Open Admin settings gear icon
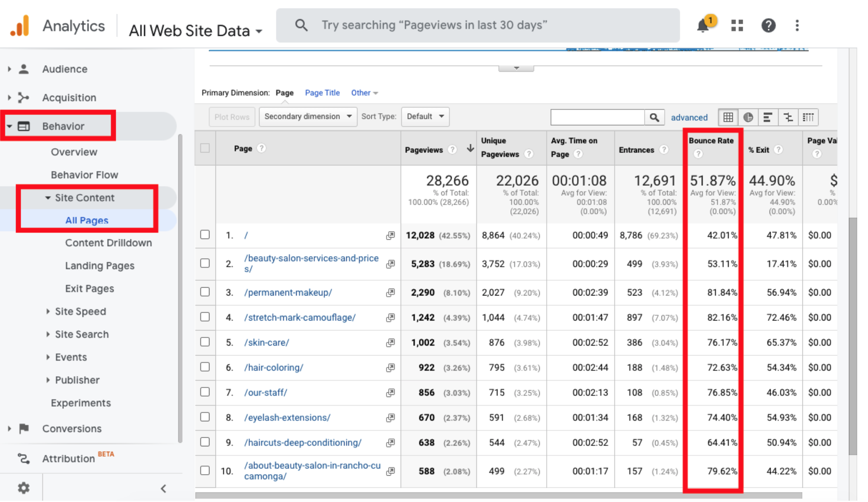The height and width of the screenshot is (502, 868). [23, 488]
